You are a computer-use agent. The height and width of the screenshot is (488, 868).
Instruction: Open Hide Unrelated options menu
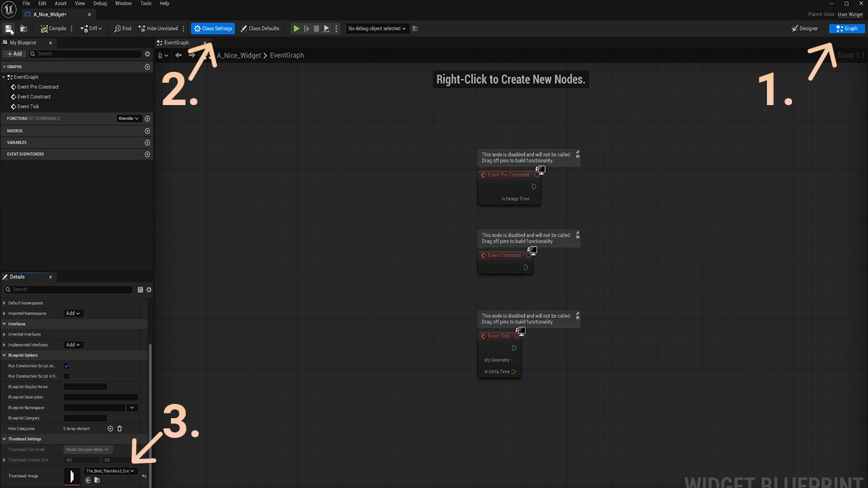click(184, 28)
